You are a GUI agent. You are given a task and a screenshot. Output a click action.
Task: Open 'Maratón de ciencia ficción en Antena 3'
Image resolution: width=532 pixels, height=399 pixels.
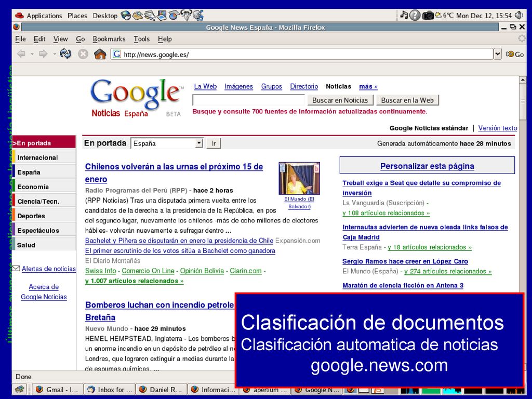pyautogui.click(x=403, y=285)
